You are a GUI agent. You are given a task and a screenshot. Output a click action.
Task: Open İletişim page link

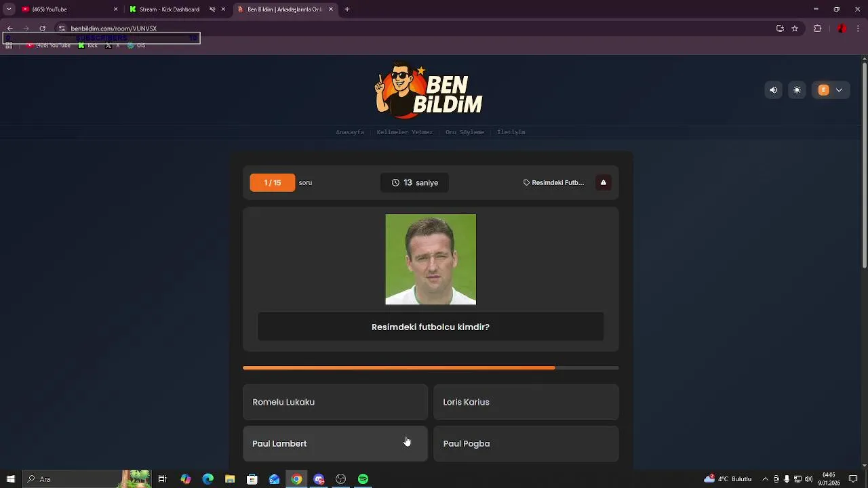tap(511, 132)
